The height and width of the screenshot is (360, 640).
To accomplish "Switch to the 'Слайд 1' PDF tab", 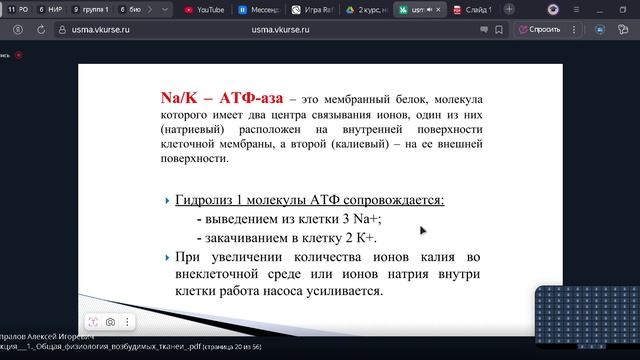I will [473, 10].
